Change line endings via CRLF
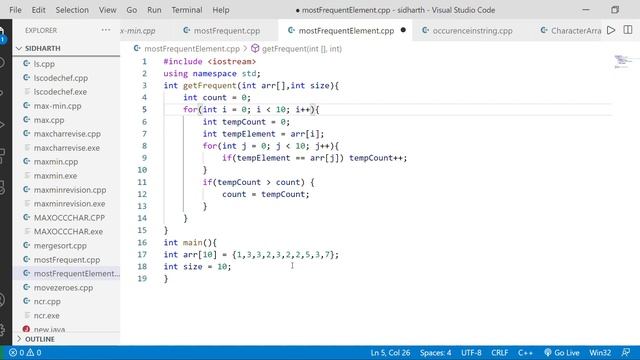Viewport: 640px width, 360px height. (x=500, y=353)
